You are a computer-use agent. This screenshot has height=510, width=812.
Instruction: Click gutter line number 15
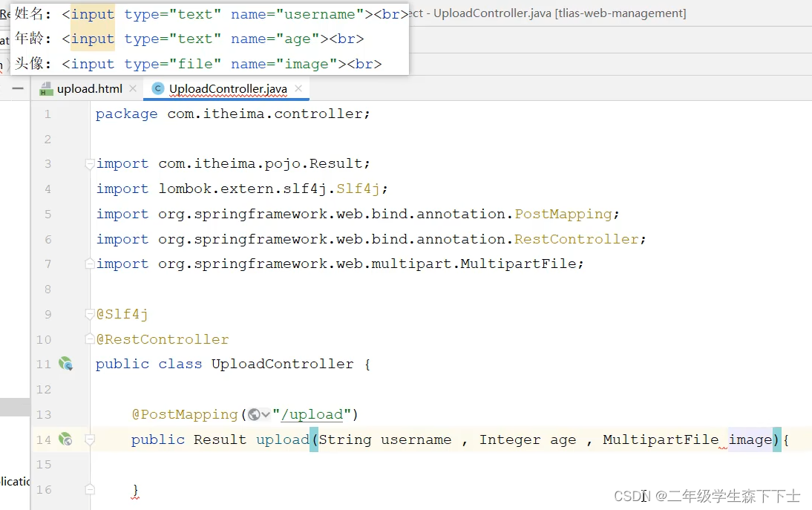click(44, 465)
